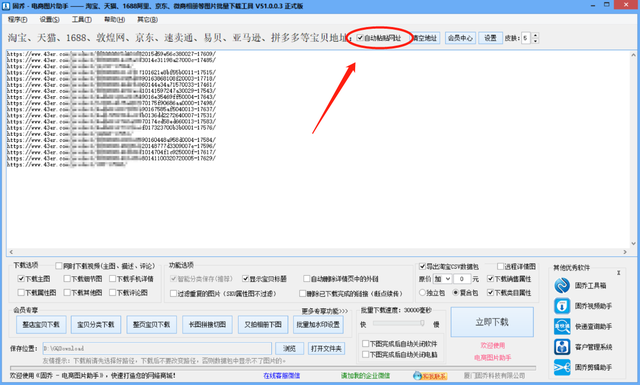Click 浏览 button for save location
The image size is (640, 385).
pyautogui.click(x=289, y=349)
